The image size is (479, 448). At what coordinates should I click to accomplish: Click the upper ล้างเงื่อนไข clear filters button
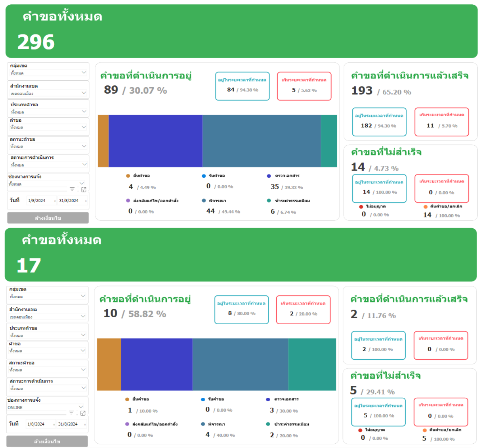pyautogui.click(x=48, y=218)
